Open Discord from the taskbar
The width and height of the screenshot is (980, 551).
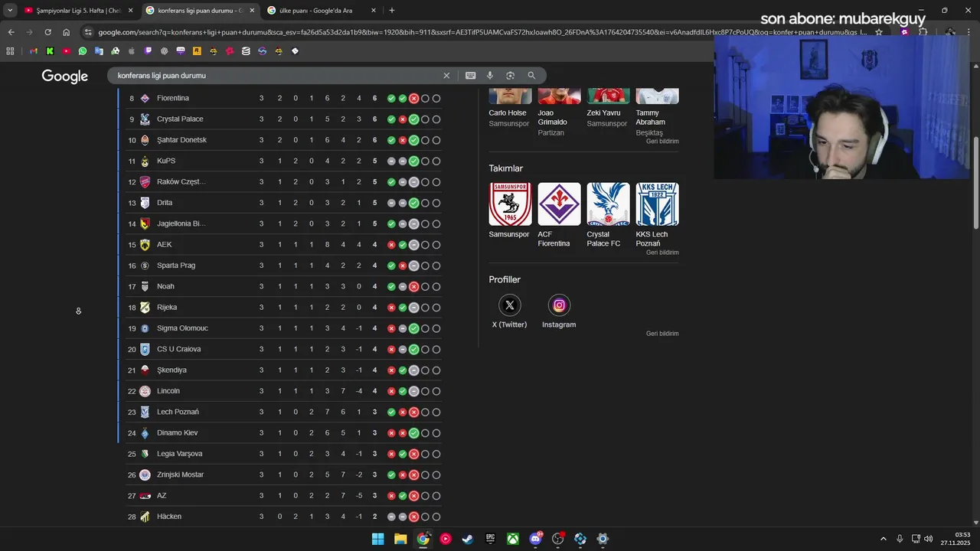[x=535, y=539]
